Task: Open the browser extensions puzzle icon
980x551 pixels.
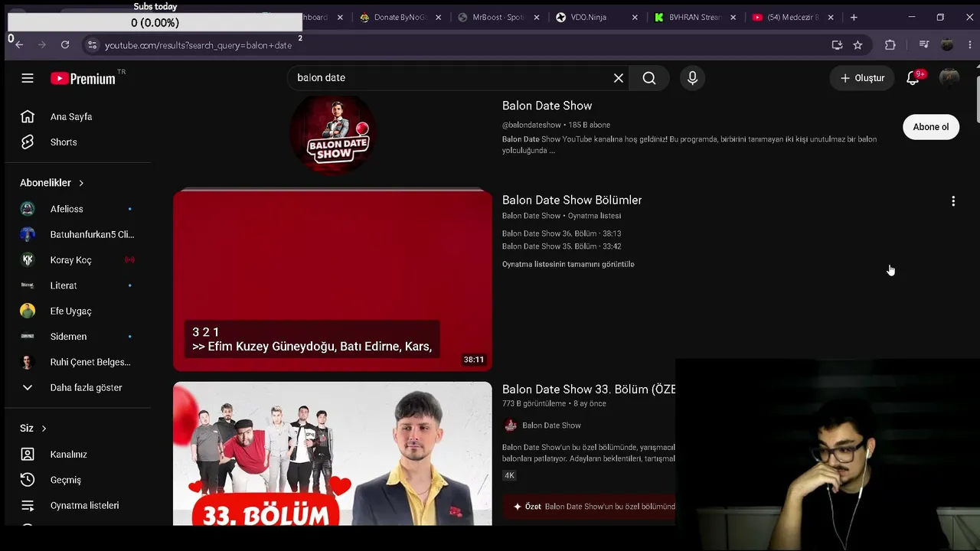Action: tap(890, 45)
